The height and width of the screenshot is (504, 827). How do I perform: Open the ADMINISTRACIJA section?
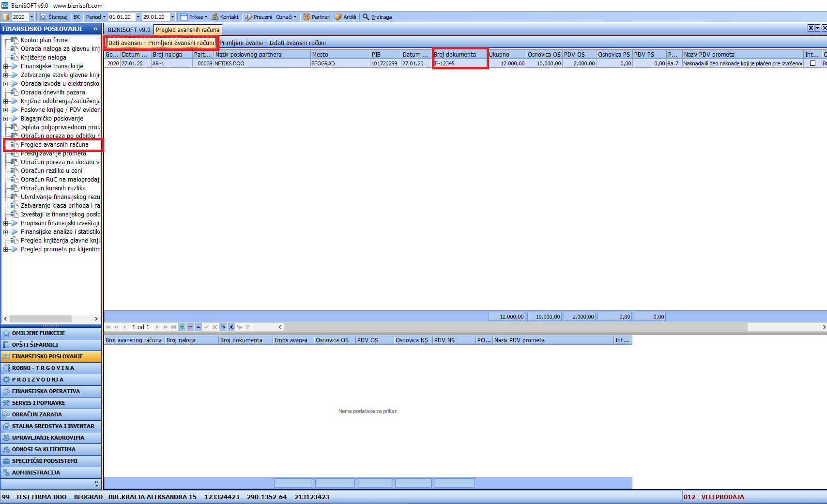51,473
